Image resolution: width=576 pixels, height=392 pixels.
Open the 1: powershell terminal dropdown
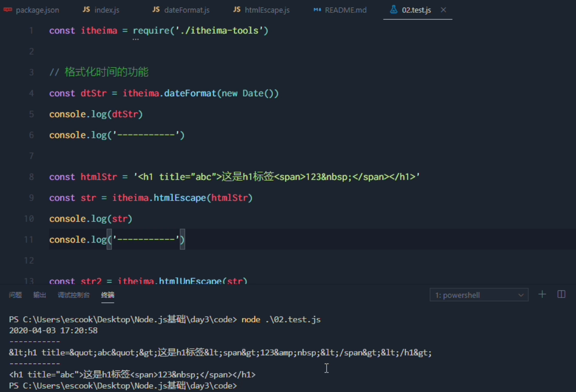tap(479, 295)
